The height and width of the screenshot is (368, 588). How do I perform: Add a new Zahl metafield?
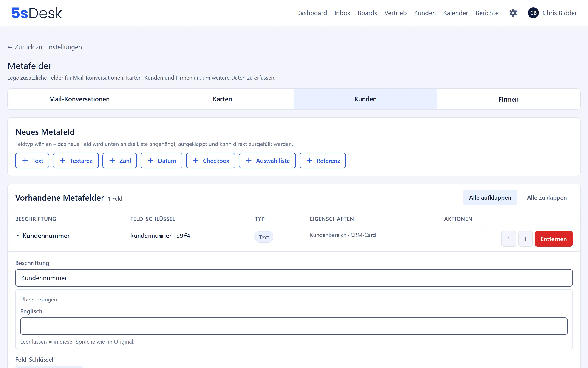click(x=119, y=161)
